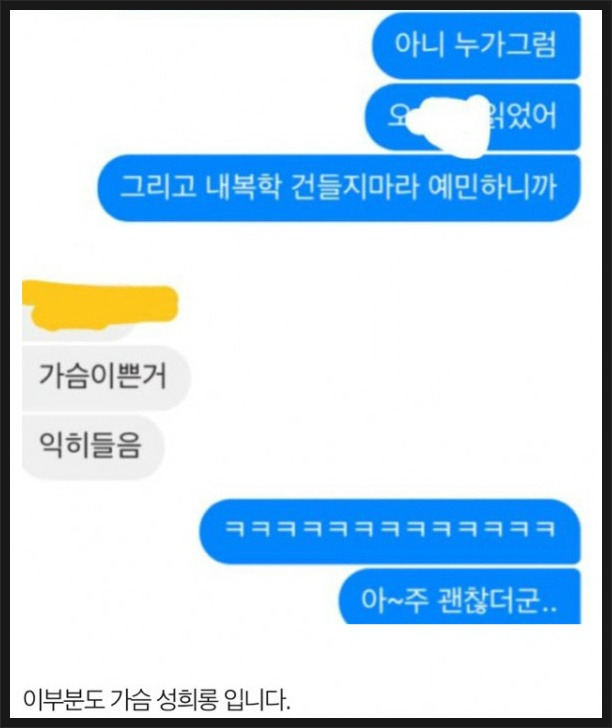
Task: Click the caption word '이부분도' below the chat
Action: tap(64, 699)
